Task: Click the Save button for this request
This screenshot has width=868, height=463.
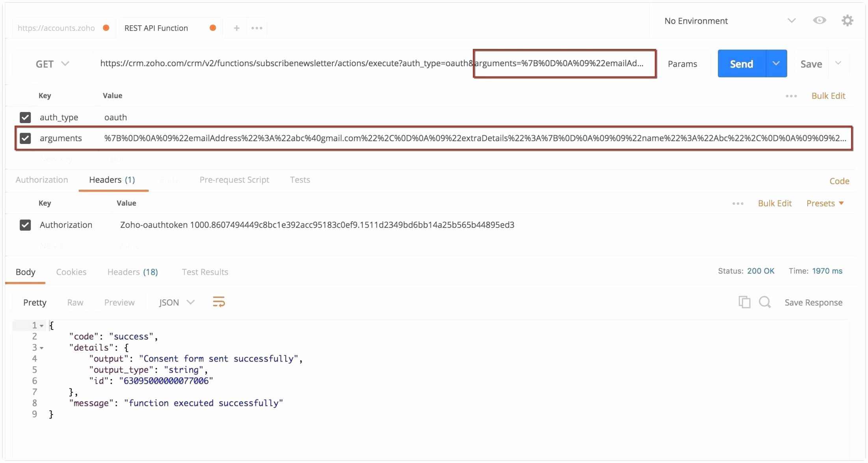Action: click(x=810, y=64)
